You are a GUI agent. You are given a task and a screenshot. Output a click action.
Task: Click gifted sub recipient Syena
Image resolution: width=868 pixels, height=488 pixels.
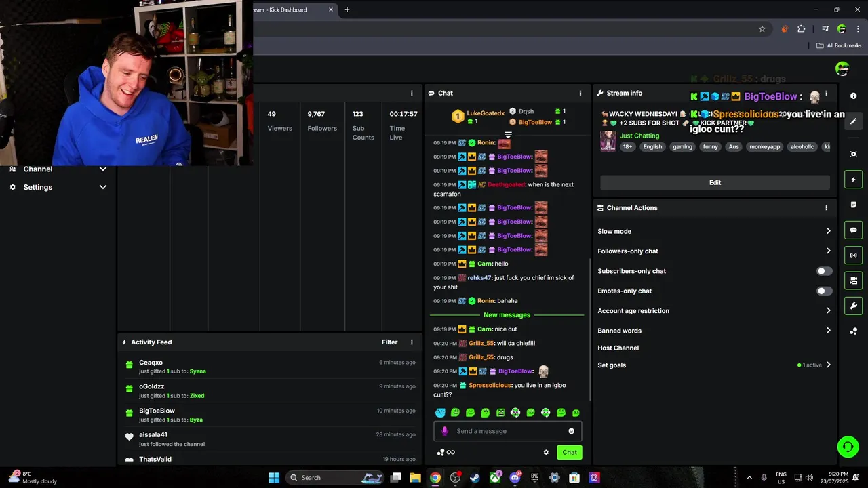click(197, 371)
